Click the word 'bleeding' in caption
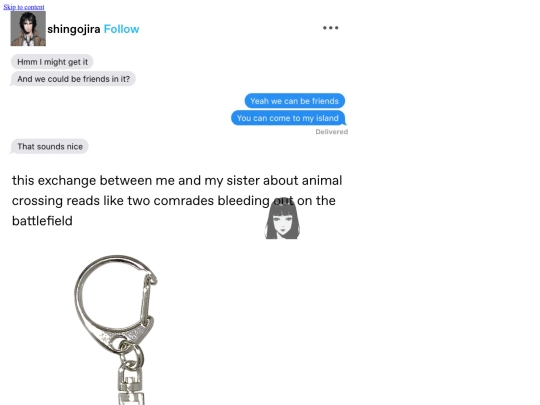Viewport: 540px width, 405px height. [x=243, y=201]
